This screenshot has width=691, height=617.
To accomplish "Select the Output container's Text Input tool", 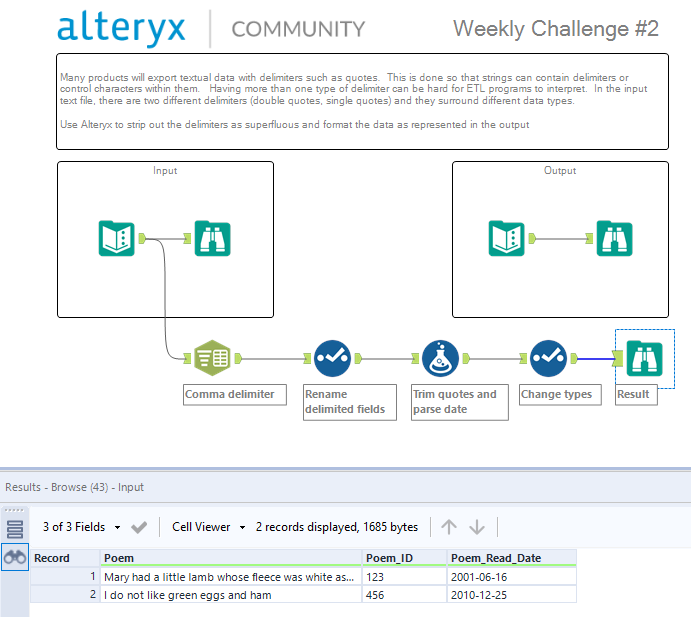I will point(506,238).
